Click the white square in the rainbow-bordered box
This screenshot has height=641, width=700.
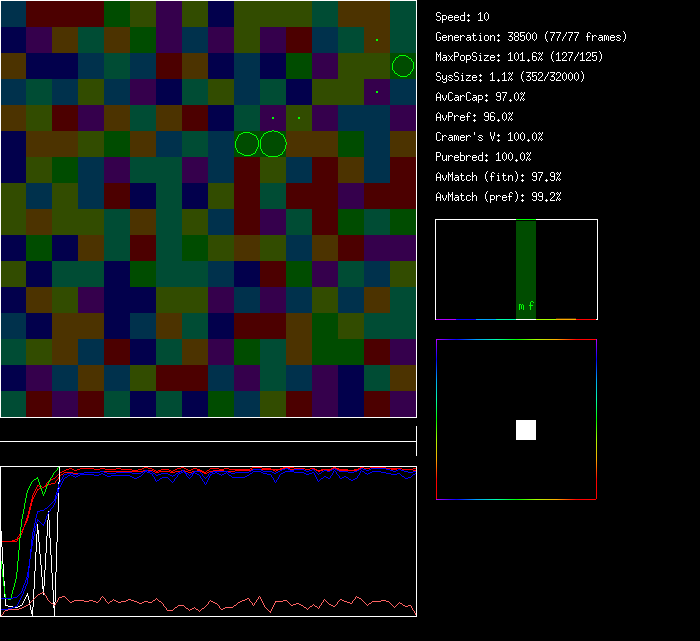pos(526,430)
